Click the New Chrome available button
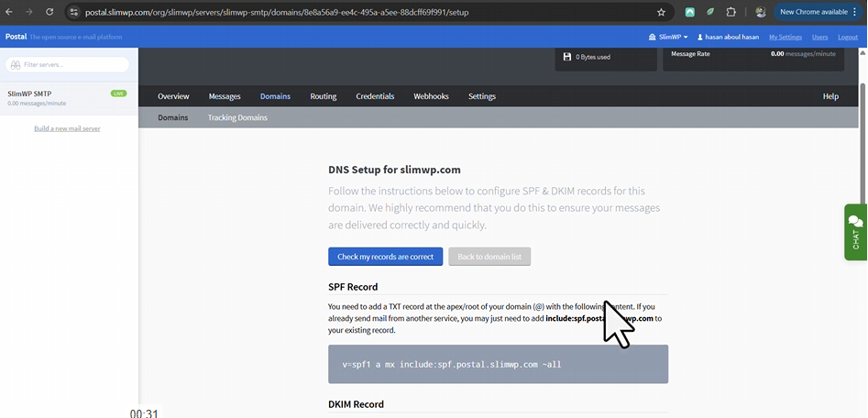 tap(818, 12)
